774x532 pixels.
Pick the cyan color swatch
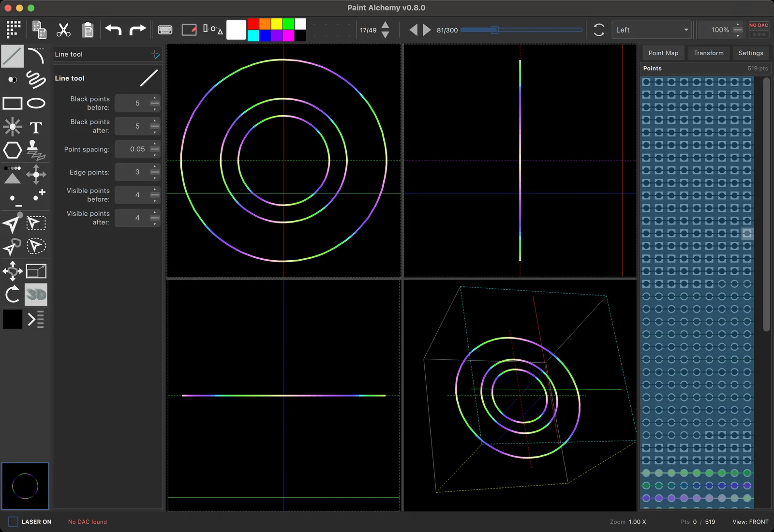(x=253, y=35)
